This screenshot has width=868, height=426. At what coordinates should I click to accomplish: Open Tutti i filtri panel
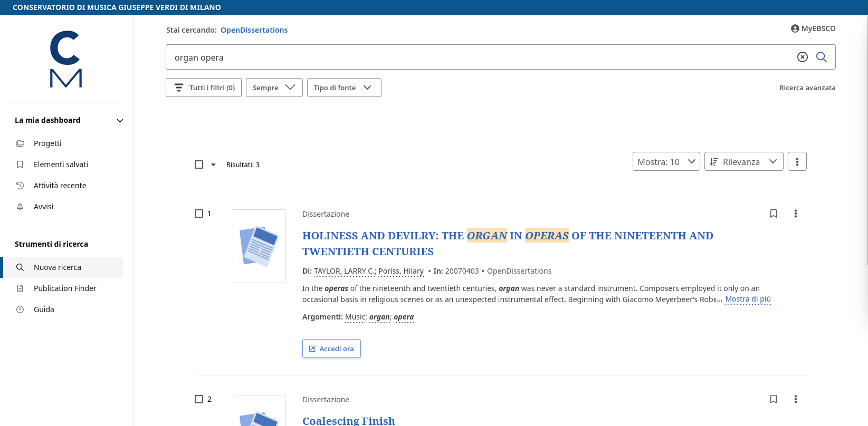(204, 88)
